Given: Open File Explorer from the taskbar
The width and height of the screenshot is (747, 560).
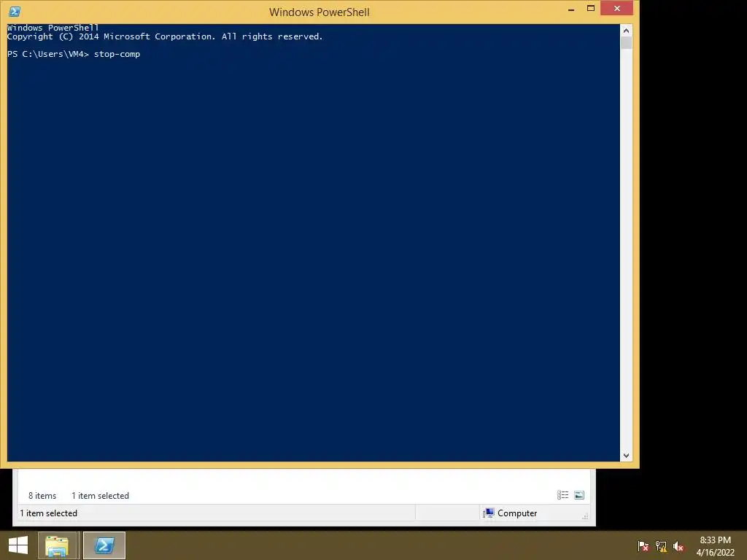Looking at the screenshot, I should pos(57,545).
